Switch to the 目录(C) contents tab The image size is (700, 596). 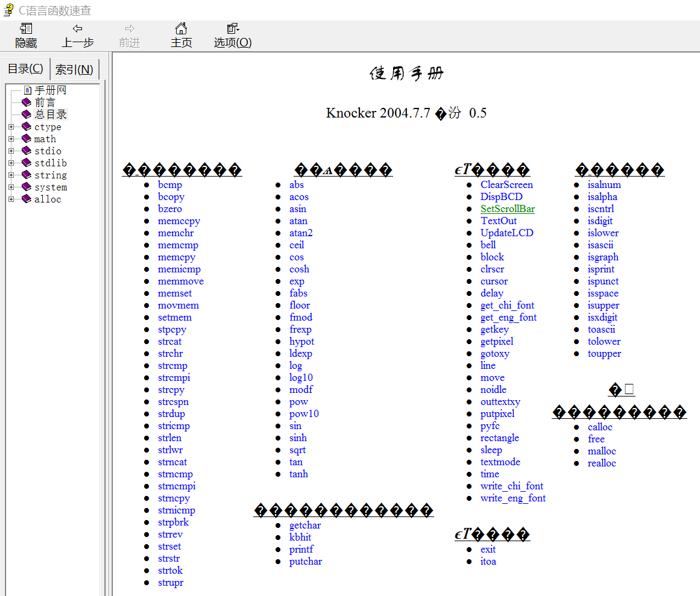(x=25, y=69)
